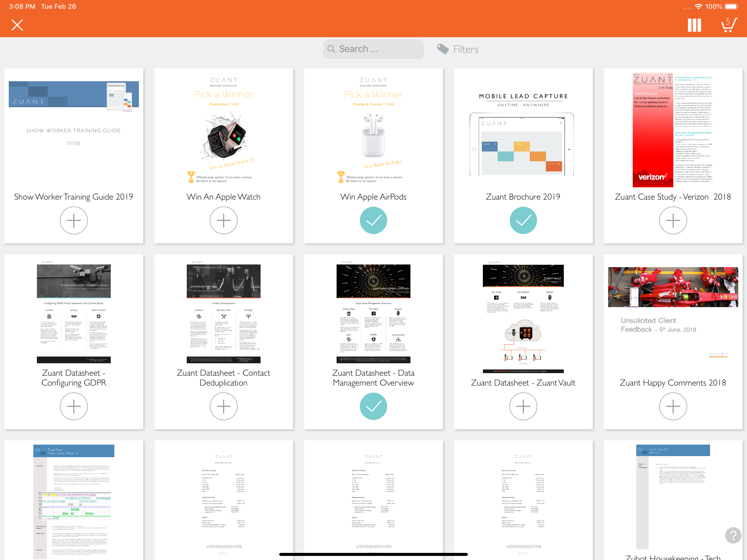
Task: Open Zuant Data 2.0 Specification thumbnail
Action: [673, 497]
